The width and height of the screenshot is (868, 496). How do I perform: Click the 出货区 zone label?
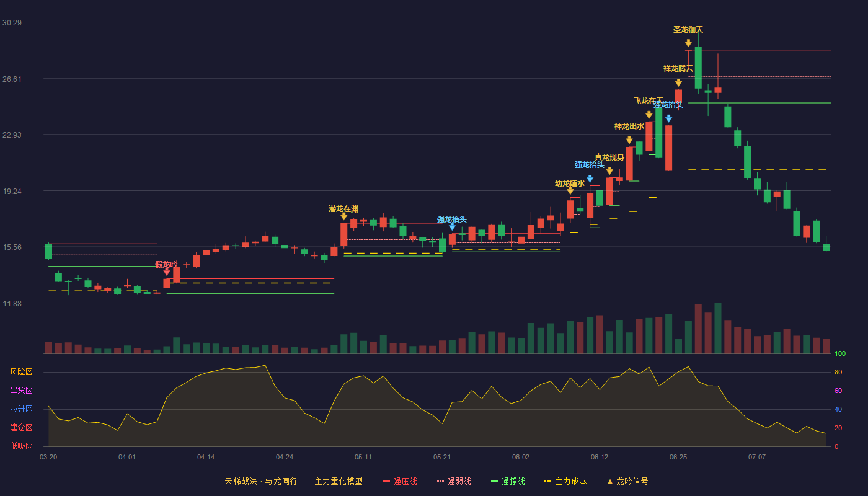(x=22, y=391)
